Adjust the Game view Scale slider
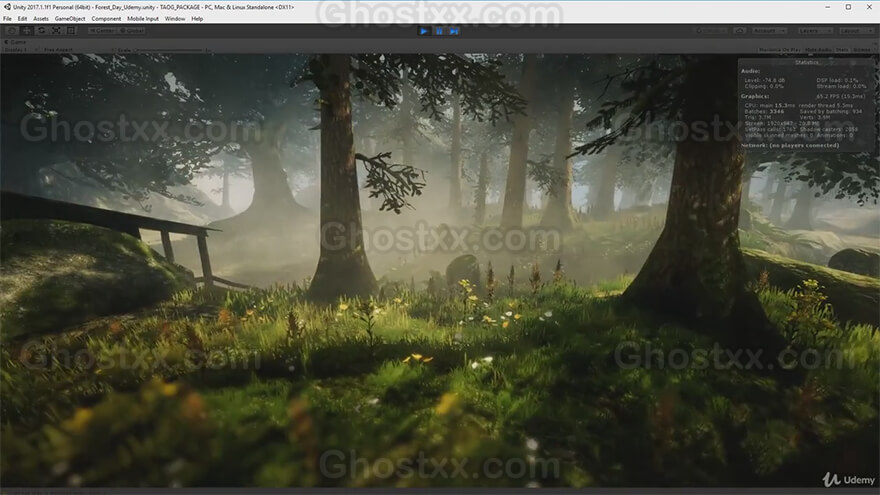 click(168, 50)
